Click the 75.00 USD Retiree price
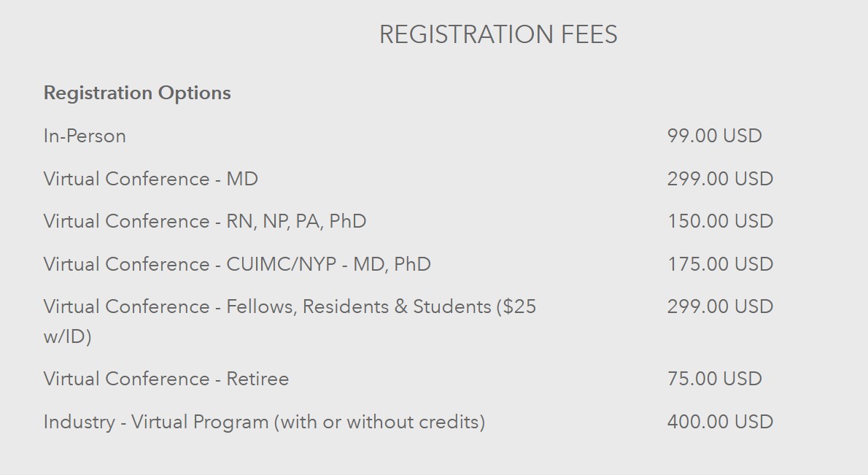The width and height of the screenshot is (868, 475). click(x=714, y=379)
